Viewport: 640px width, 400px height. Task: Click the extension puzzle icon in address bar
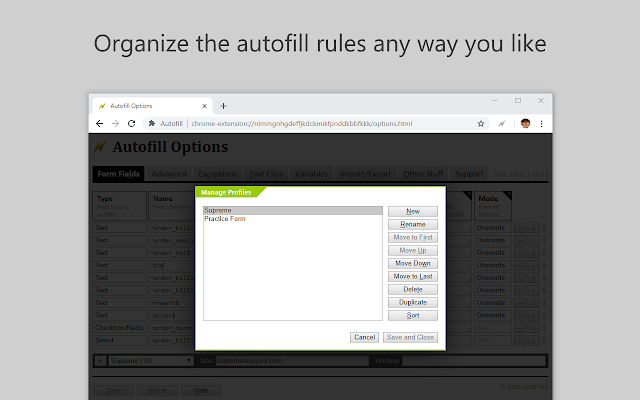coord(152,123)
